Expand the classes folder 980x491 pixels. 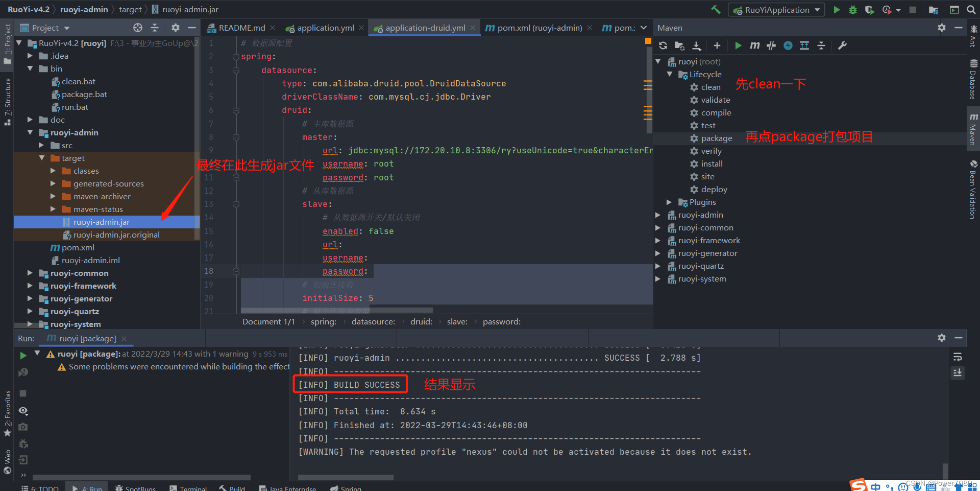pyautogui.click(x=53, y=171)
